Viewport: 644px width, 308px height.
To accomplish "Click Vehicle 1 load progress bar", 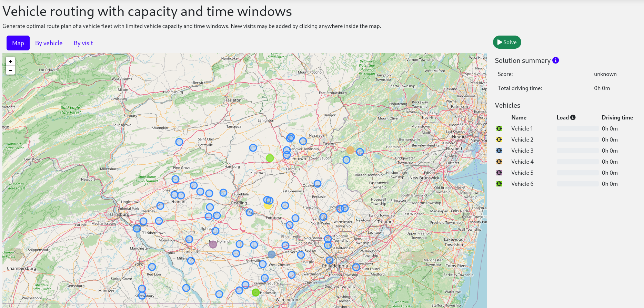I will coord(577,128).
